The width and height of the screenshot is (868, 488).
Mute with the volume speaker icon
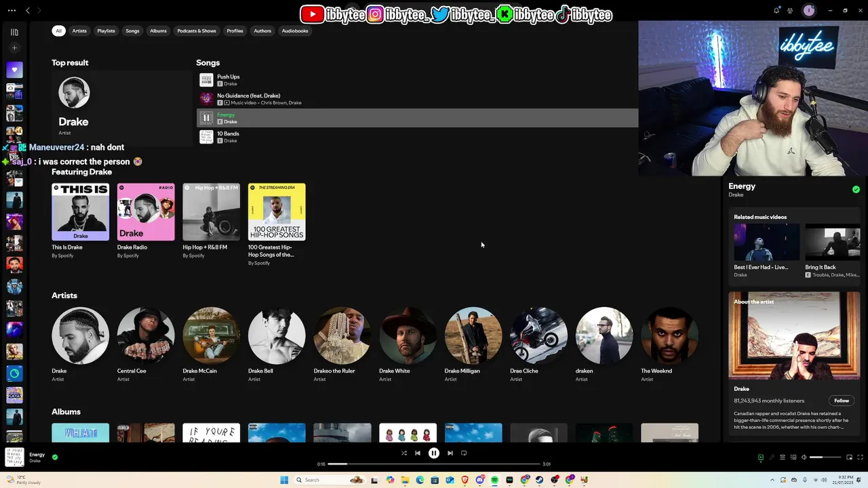tap(804, 457)
